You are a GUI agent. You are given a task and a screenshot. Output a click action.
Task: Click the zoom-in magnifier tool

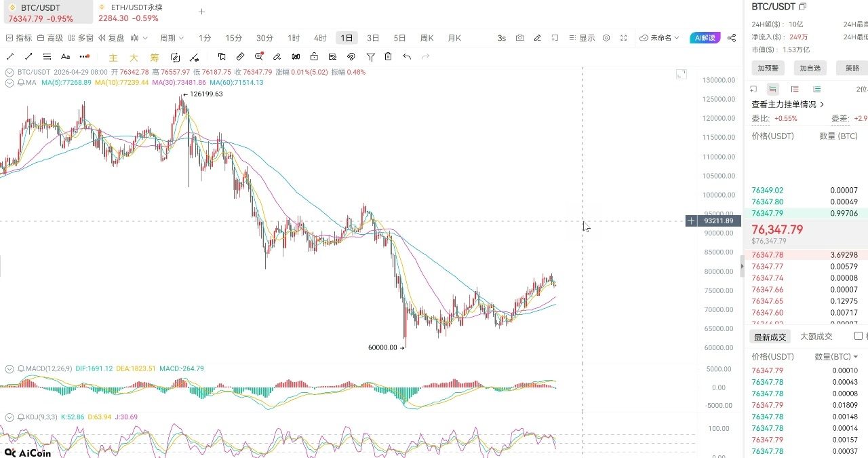[x=259, y=57]
